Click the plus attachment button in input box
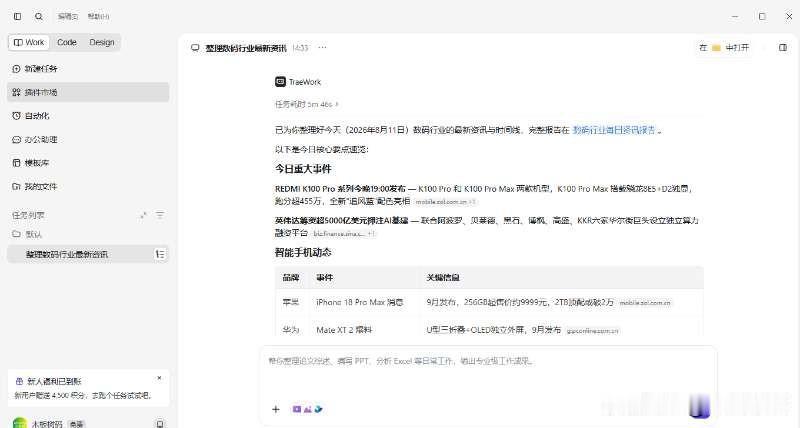800x428 pixels. click(276, 409)
